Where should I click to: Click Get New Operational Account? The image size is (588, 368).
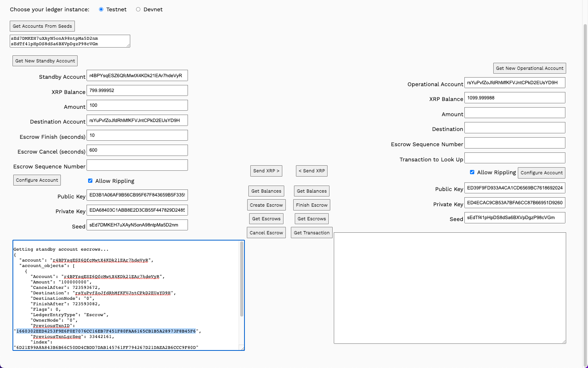point(529,68)
